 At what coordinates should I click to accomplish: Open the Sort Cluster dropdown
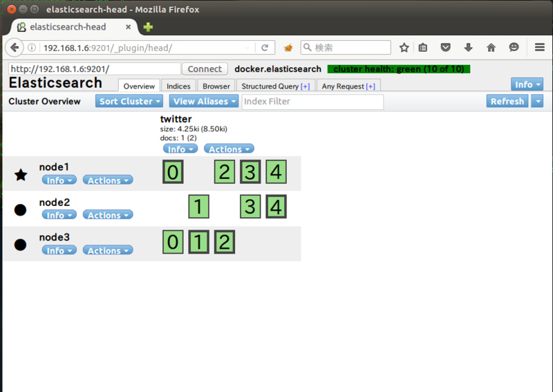pos(129,101)
